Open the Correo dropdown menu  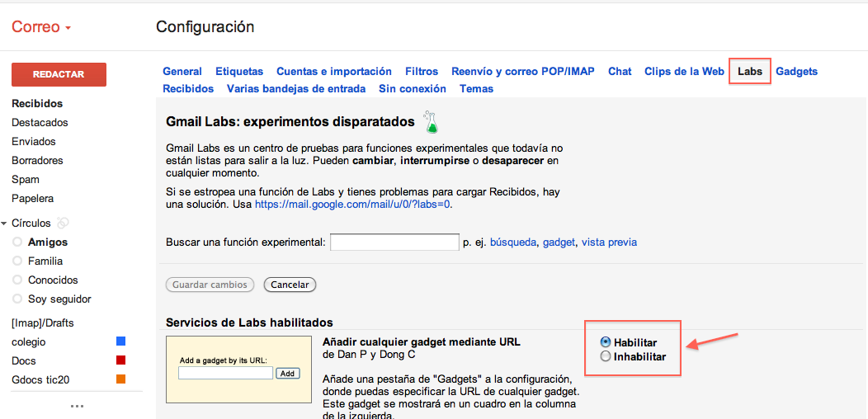[41, 27]
